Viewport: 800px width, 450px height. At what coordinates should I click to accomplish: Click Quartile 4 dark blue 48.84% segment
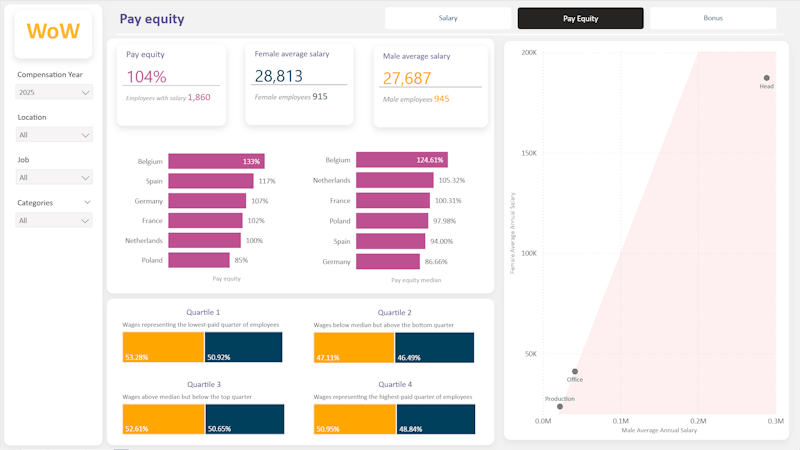(436, 419)
